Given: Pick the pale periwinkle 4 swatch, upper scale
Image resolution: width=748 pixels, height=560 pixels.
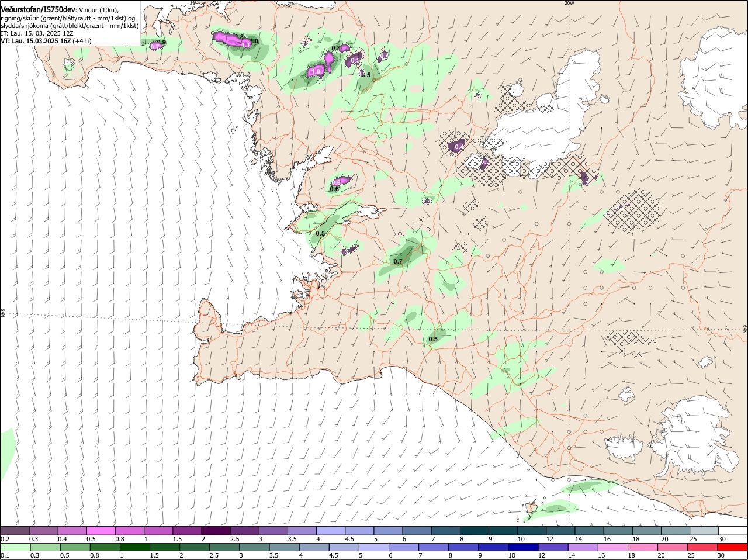Looking at the screenshot, I should click(331, 530).
